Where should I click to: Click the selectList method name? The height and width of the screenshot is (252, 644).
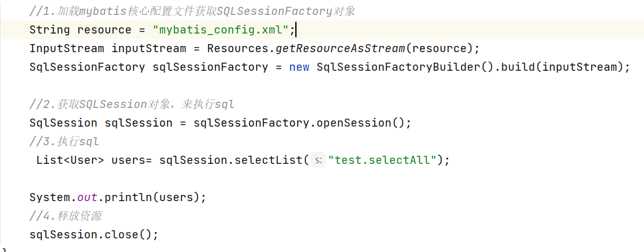[x=269, y=160]
